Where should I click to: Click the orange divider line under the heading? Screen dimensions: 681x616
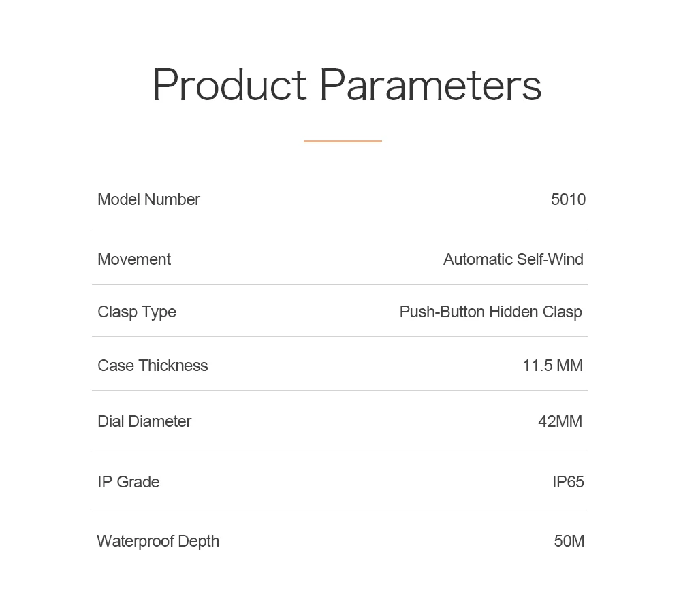(343, 141)
